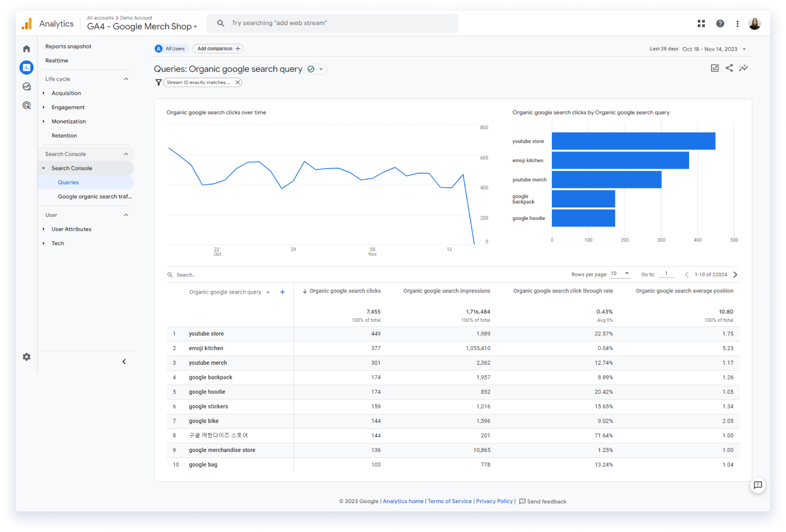Click the top search bar field
Screen dimensions: 786x532
pos(332,23)
